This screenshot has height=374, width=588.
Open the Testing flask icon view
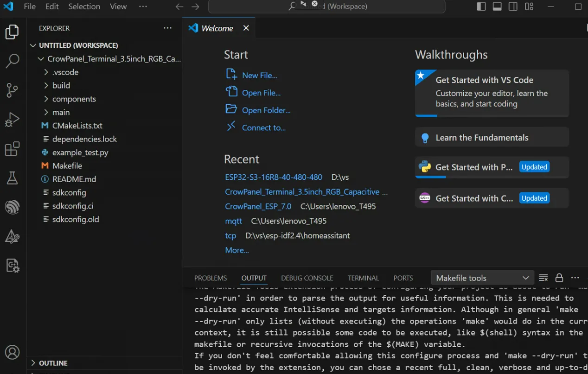tap(13, 178)
